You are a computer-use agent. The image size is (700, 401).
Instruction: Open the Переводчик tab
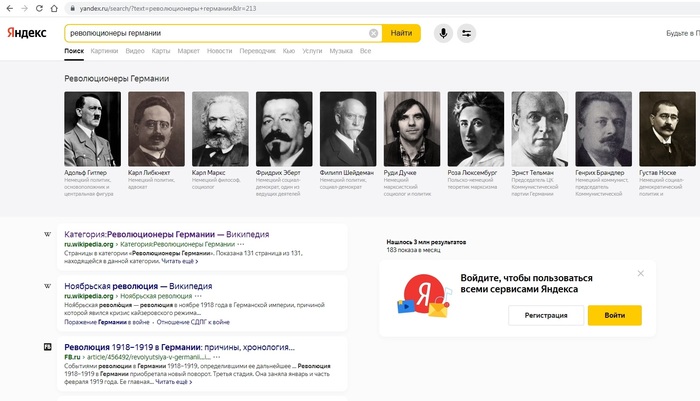258,51
